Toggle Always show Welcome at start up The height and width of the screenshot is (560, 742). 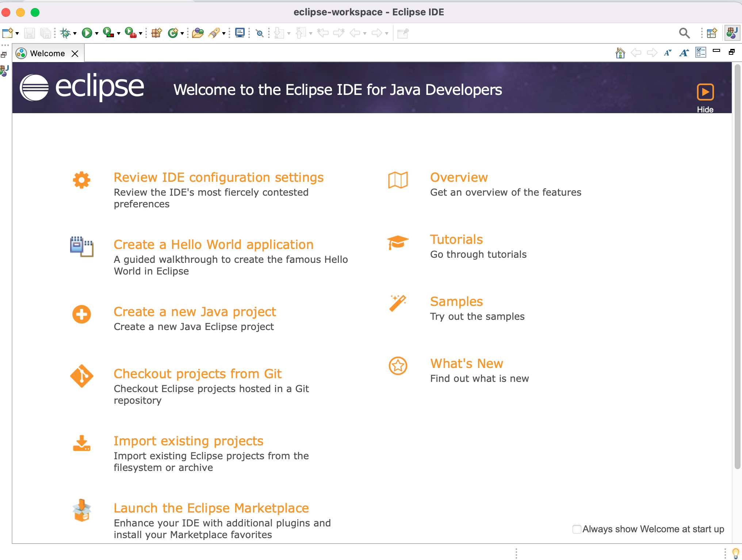pos(577,529)
